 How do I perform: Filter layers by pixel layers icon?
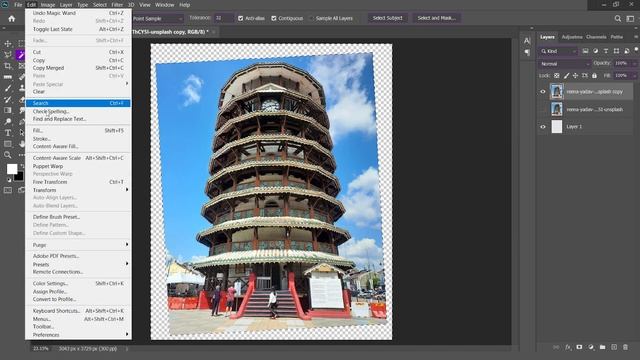coord(585,51)
